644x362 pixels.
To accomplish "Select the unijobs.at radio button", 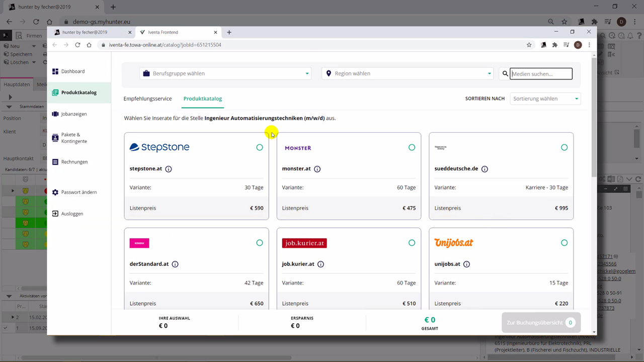I will (564, 243).
